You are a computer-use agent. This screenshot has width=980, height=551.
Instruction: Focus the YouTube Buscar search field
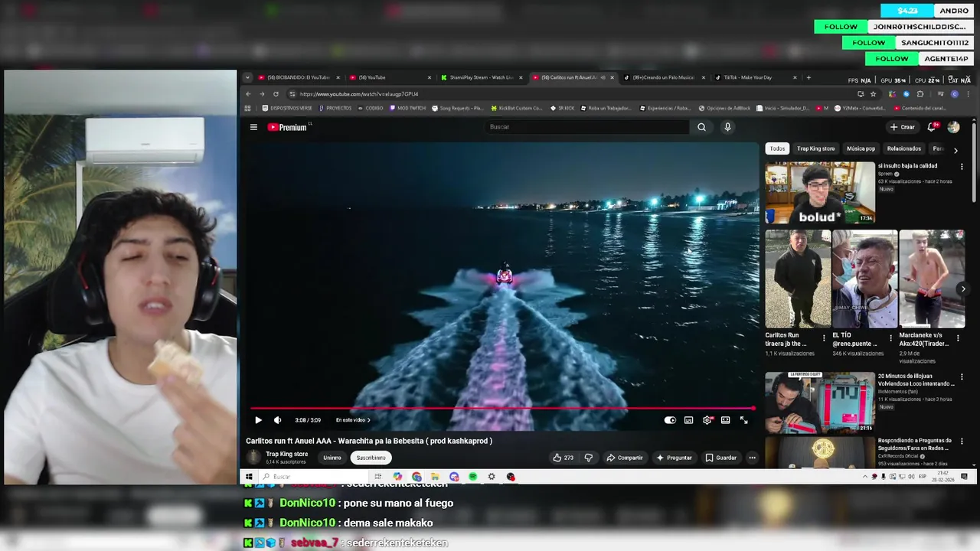(588, 127)
